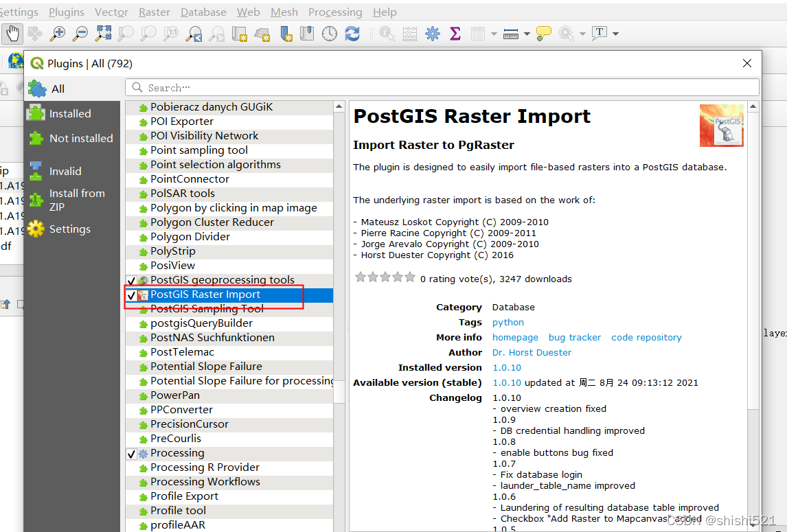
Task: Click the PostGIS Raster Import plugin thumbnail
Action: pyautogui.click(x=721, y=126)
